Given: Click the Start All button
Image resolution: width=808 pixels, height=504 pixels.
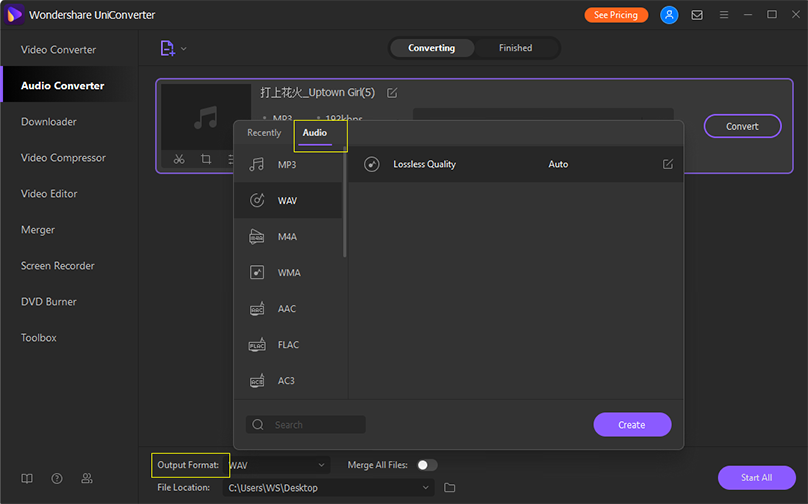Looking at the screenshot, I should pyautogui.click(x=756, y=478).
